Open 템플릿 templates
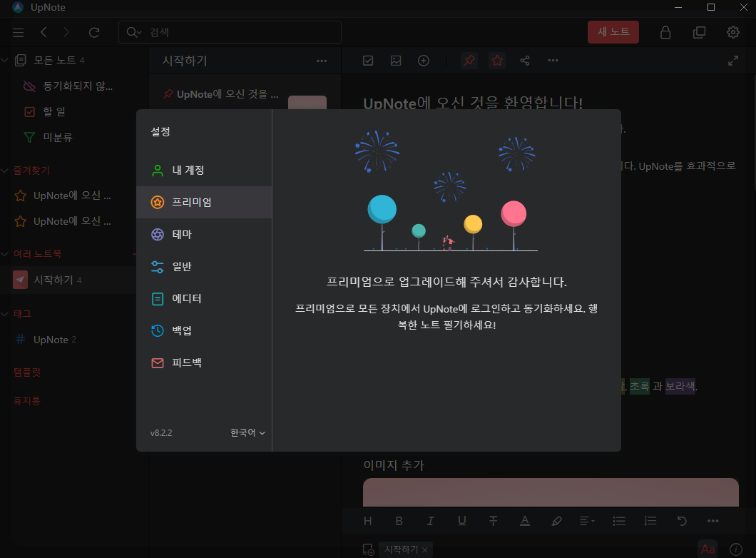The width and height of the screenshot is (756, 558). 27,372
